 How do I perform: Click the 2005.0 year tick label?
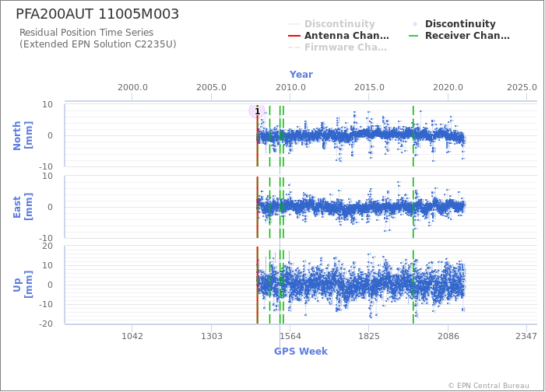click(211, 87)
